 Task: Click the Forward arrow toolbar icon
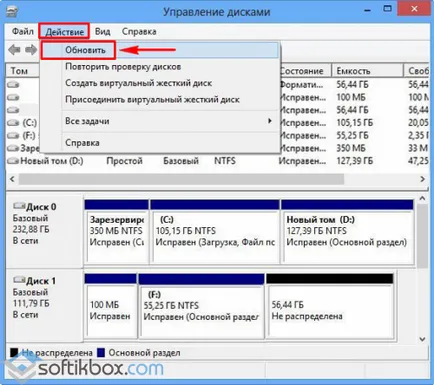click(31, 50)
